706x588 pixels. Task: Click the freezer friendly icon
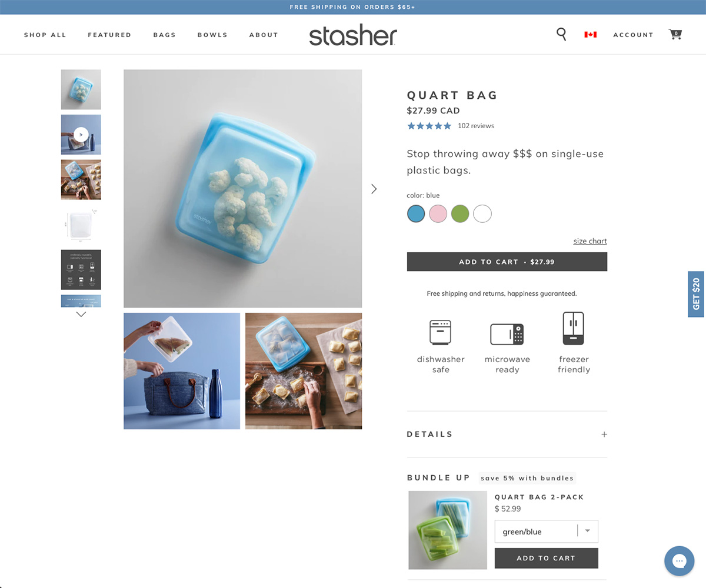pos(574,328)
